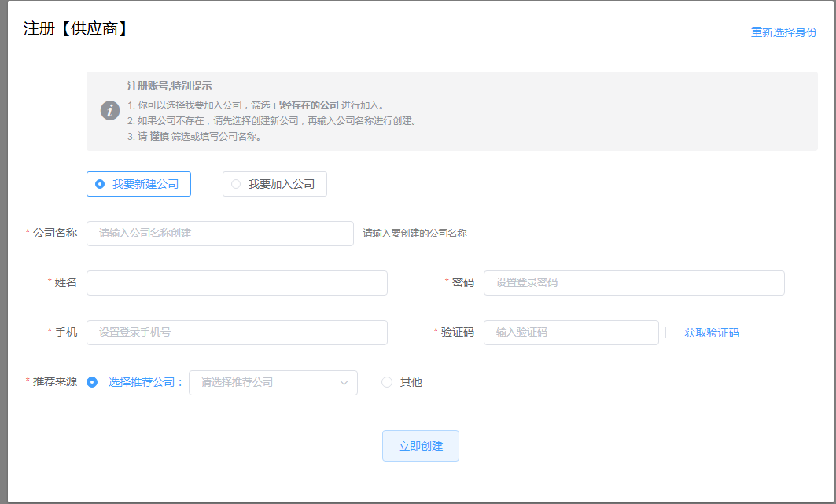Click the 请输入要创建的公司名称 hint text
836x504 pixels.
click(414, 234)
